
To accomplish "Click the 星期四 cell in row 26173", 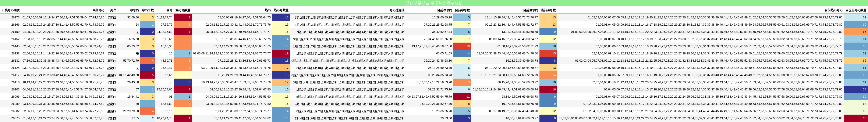I will pos(111,18).
